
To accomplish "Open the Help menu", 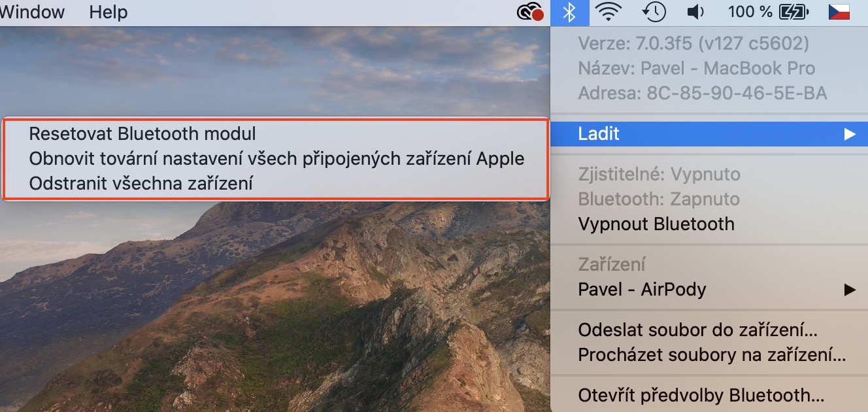I will pyautogui.click(x=108, y=12).
